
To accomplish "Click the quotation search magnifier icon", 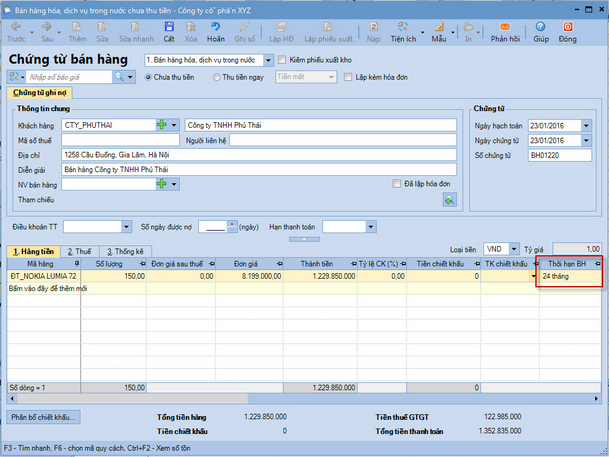I will tap(118, 77).
